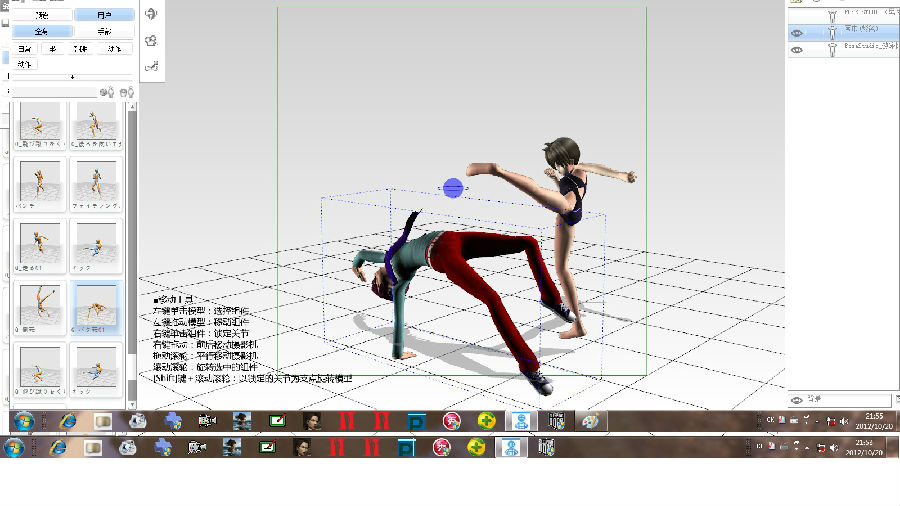900x506 pixels.
Task: Open the dropdown bar beneath the filter buttons
Action: (71, 77)
